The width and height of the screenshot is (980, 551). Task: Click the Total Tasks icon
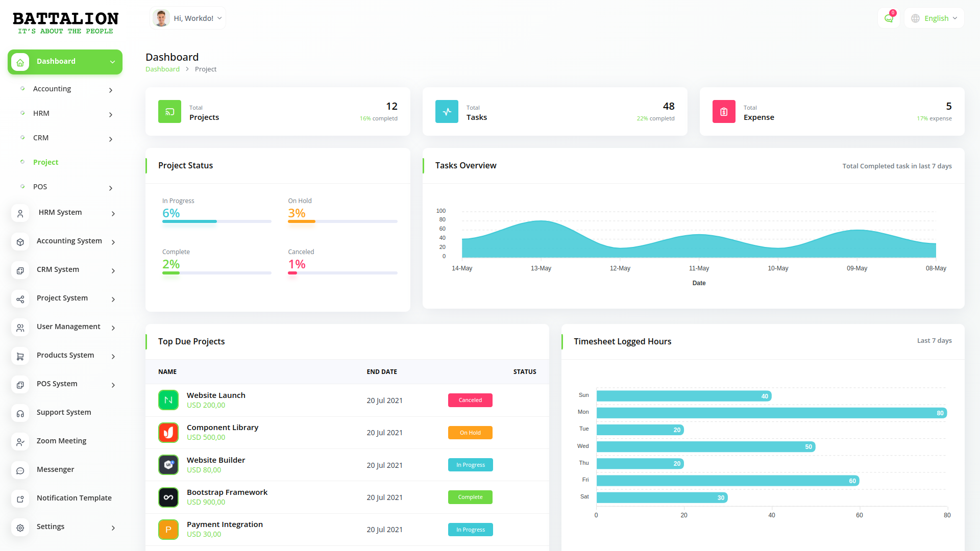[447, 111]
